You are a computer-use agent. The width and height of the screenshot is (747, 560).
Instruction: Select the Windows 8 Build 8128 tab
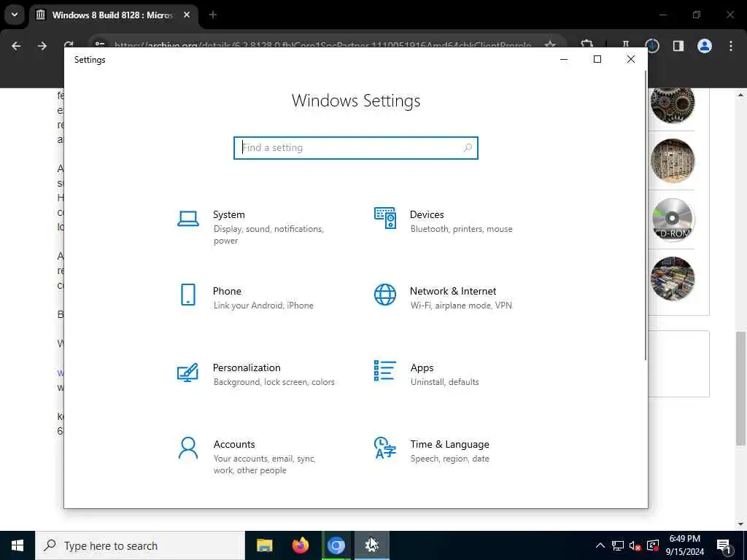(112, 15)
